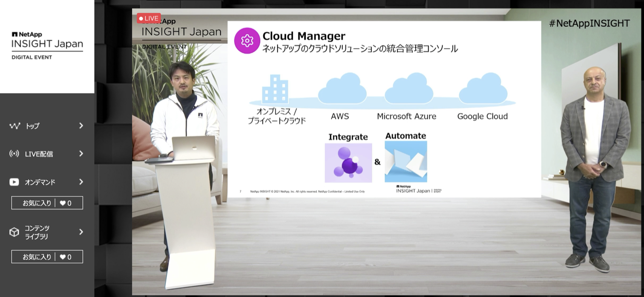The image size is (644, 297).
Task: Open the LIVE配信 menu item
Action: point(47,154)
